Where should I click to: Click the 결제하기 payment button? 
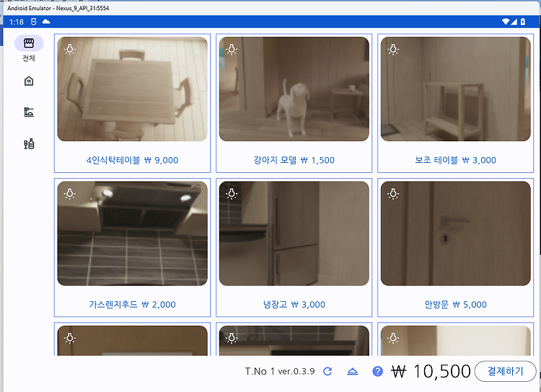point(505,371)
